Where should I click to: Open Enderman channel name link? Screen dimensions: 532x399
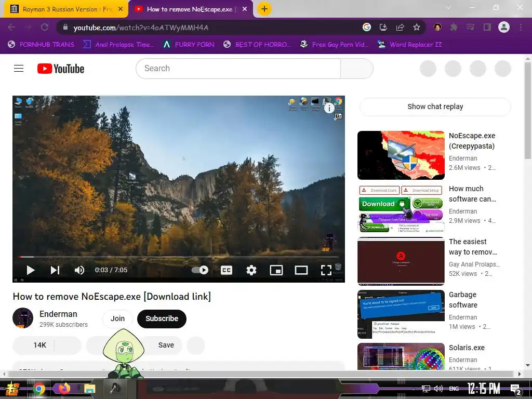click(x=58, y=314)
